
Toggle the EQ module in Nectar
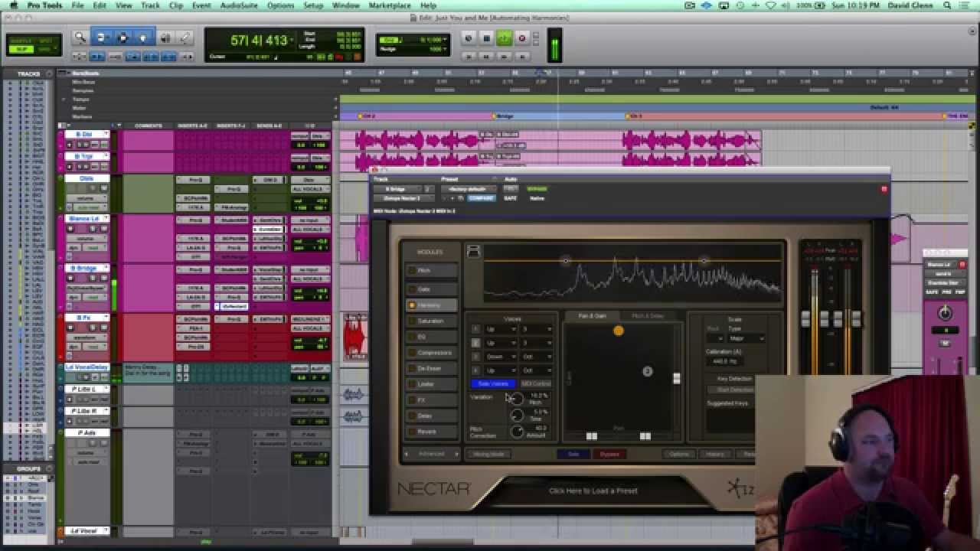412,337
